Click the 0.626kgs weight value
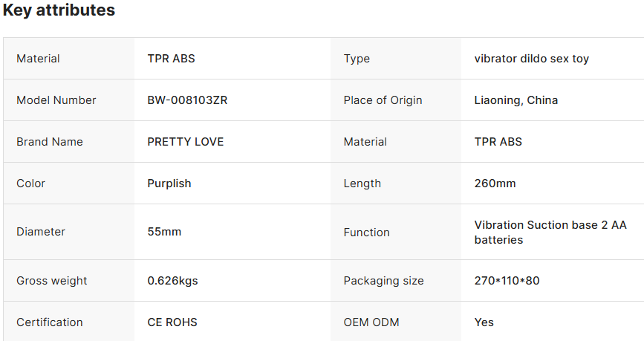Screen dimensions: 644x341 click(172, 281)
